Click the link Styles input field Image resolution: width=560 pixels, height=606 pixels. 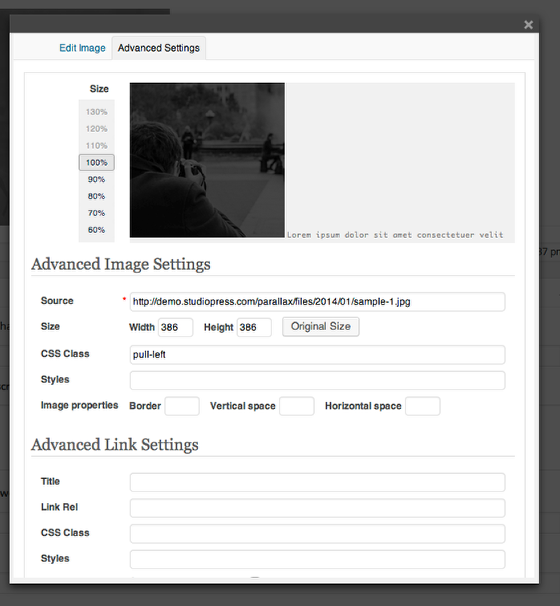click(x=317, y=559)
